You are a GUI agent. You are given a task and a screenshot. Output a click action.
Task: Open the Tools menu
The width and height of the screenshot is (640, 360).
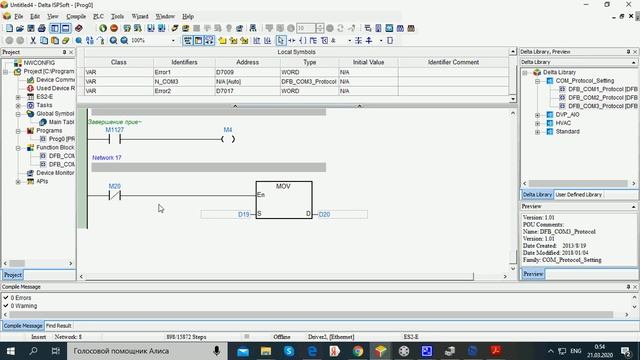coord(117,16)
